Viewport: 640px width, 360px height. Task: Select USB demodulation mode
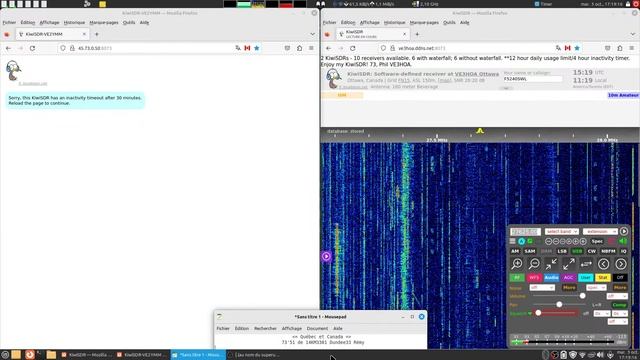click(x=577, y=251)
